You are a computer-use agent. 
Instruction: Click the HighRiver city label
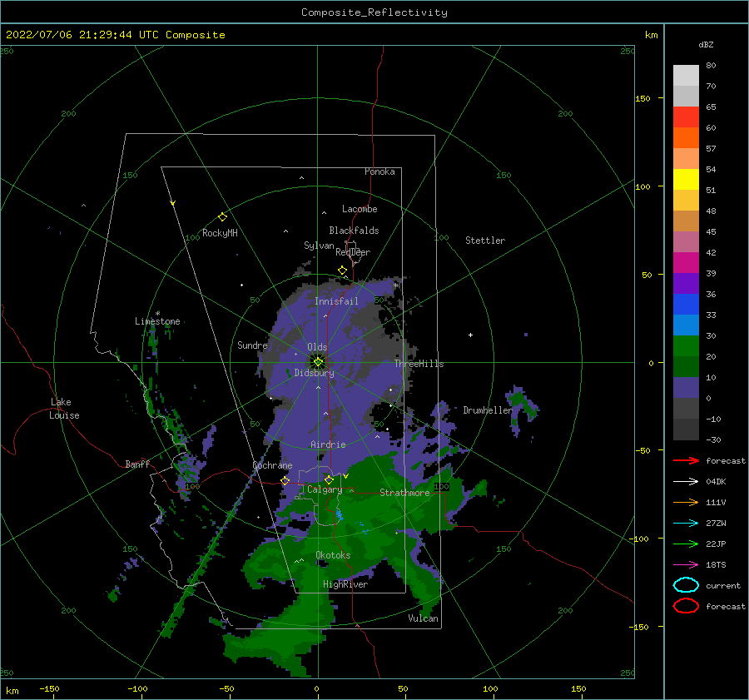(x=345, y=584)
